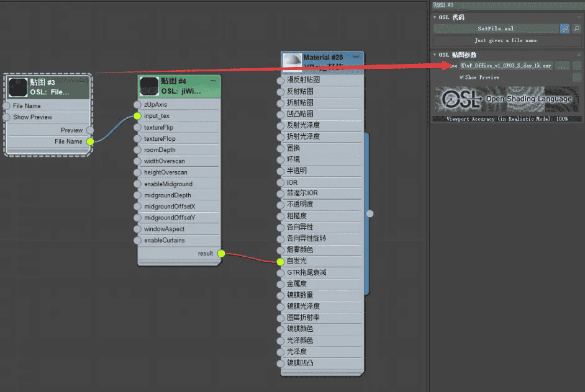
Task: Click the '...' browse button for file name
Action: tap(562, 65)
